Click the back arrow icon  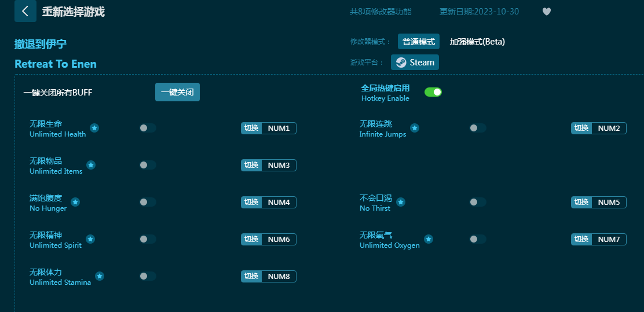(25, 11)
